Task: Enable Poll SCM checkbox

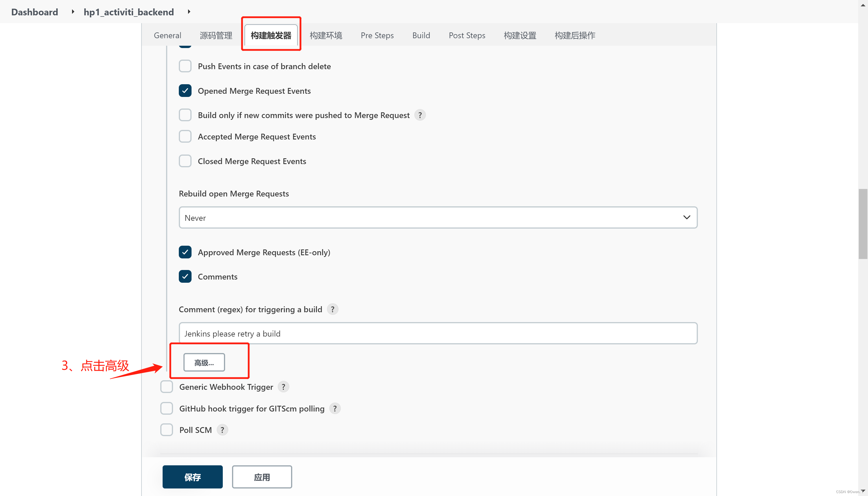Action: [x=167, y=430]
